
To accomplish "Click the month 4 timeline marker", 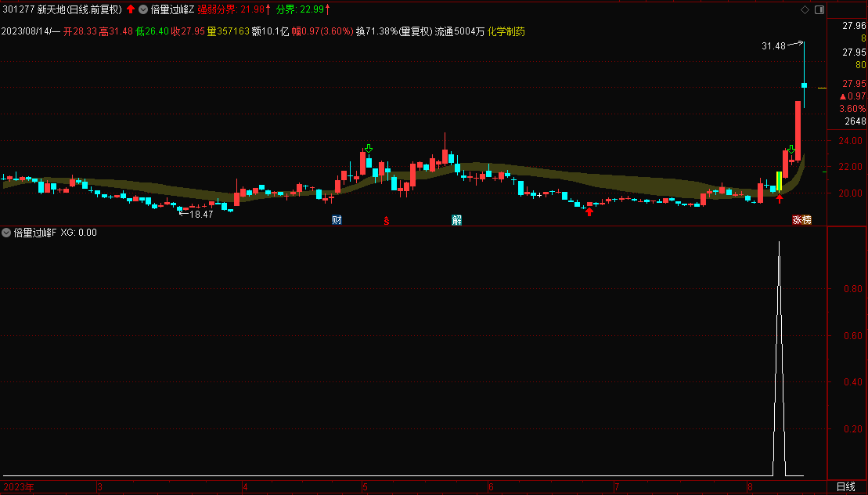I will (x=245, y=487).
